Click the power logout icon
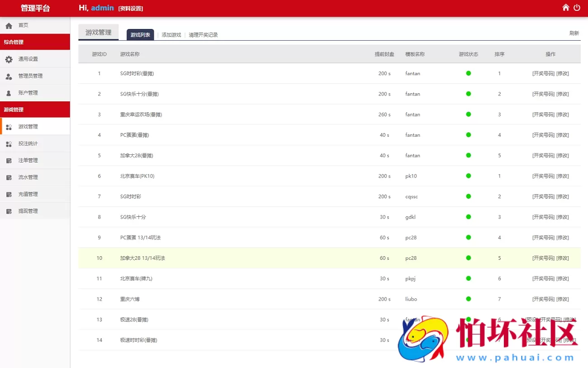Image resolution: width=588 pixels, height=368 pixels. [x=577, y=8]
